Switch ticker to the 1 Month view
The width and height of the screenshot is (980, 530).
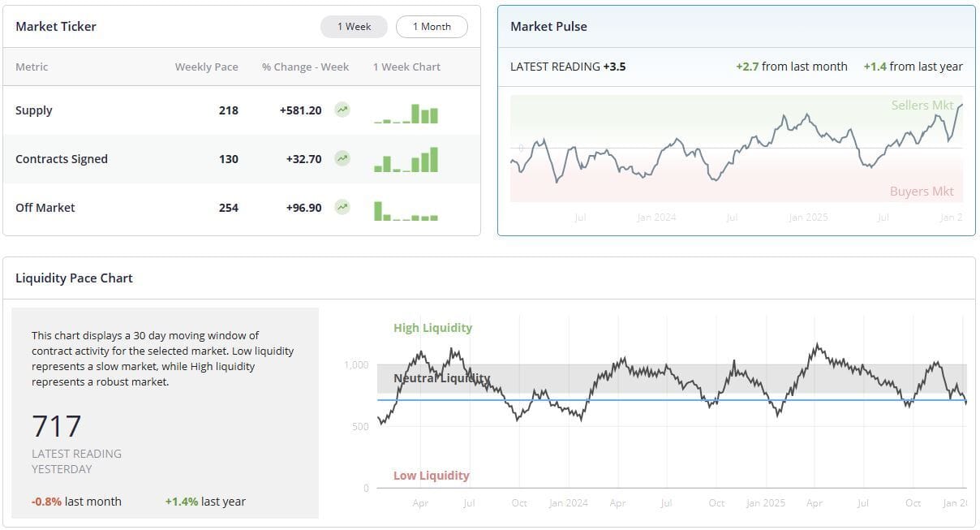(x=432, y=27)
